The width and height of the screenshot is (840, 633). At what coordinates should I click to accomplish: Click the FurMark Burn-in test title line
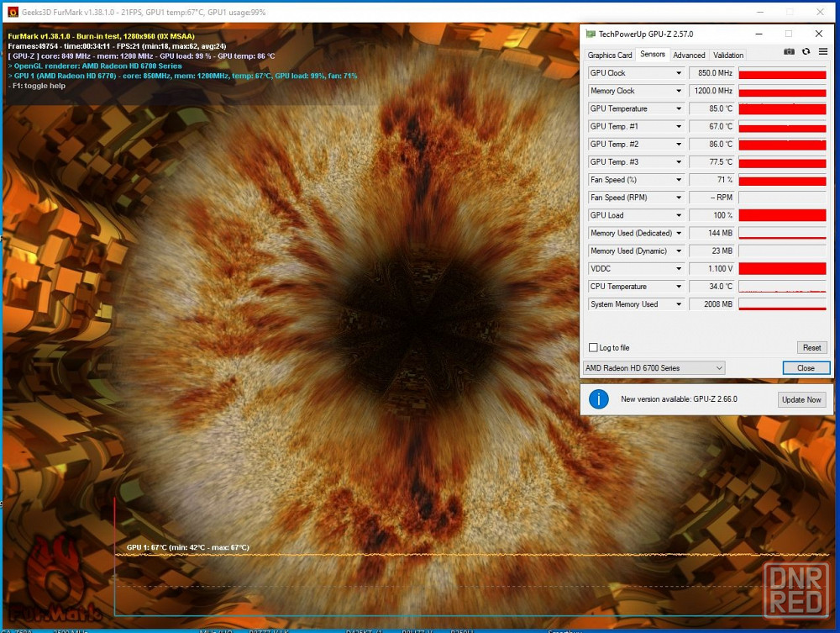[102, 36]
